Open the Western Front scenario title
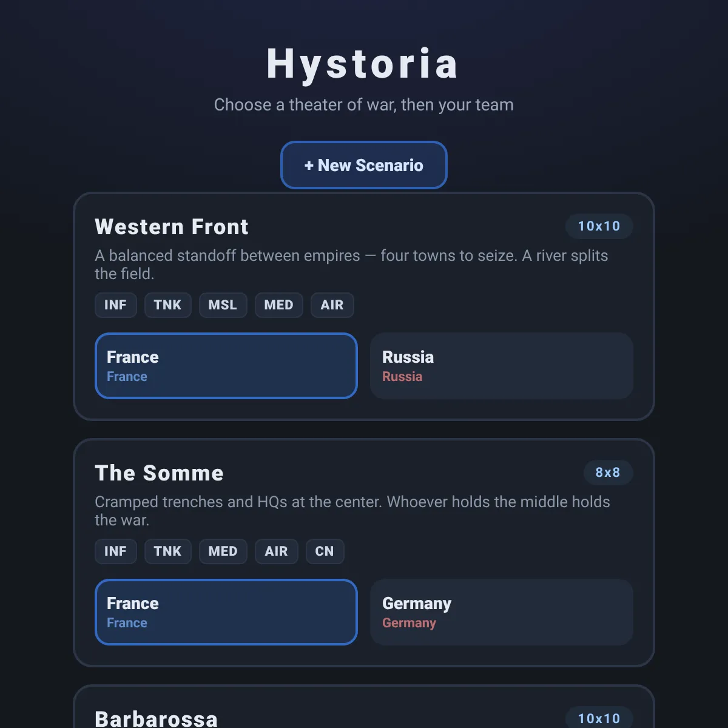Image resolution: width=728 pixels, height=728 pixels. [172, 227]
